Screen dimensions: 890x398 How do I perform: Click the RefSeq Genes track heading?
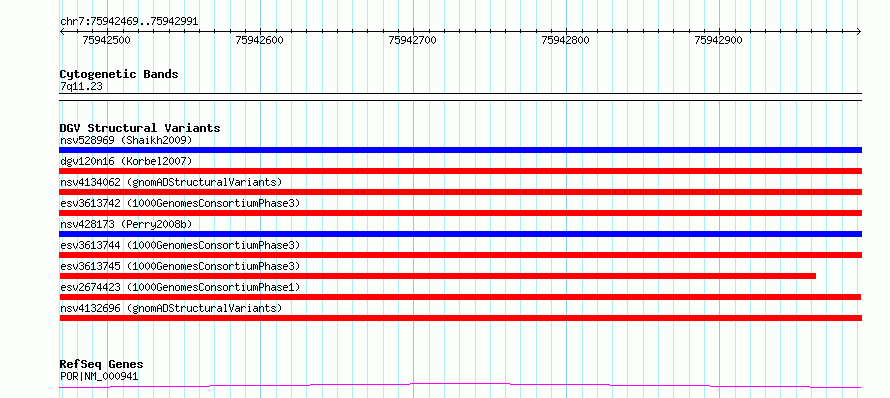(x=101, y=364)
